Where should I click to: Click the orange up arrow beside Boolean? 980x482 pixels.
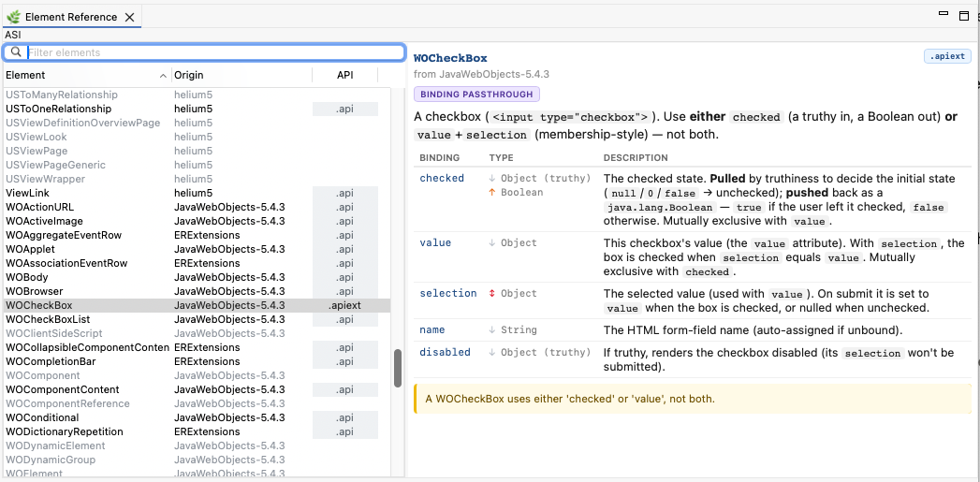[x=492, y=192]
